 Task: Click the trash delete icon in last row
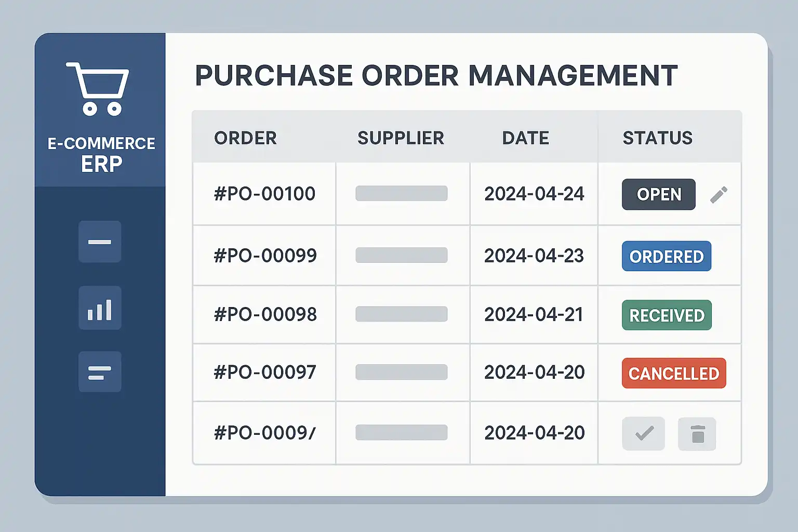[697, 434]
